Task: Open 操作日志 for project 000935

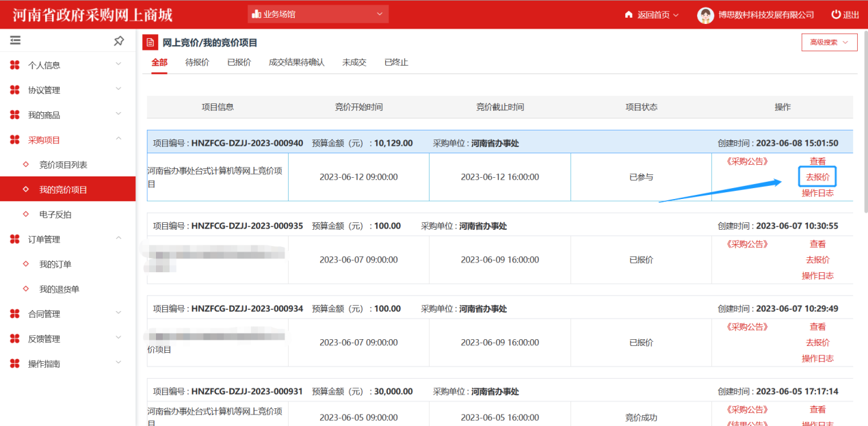Action: [x=817, y=276]
